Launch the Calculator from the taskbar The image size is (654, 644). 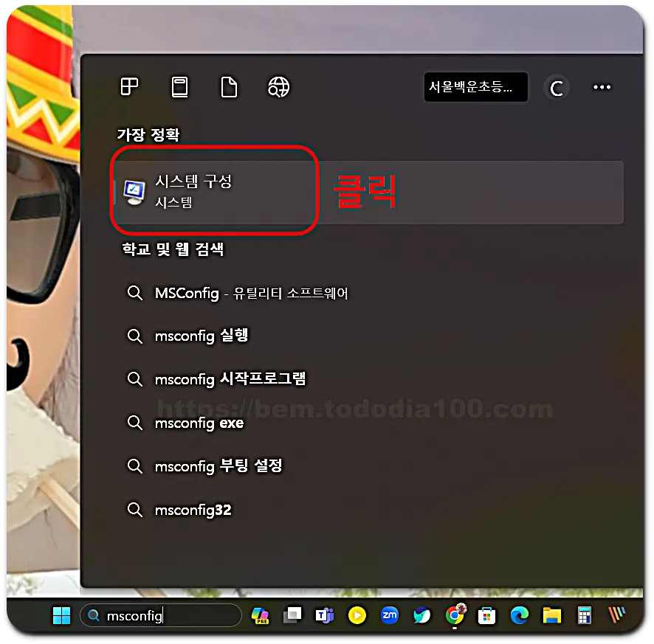[x=584, y=615]
